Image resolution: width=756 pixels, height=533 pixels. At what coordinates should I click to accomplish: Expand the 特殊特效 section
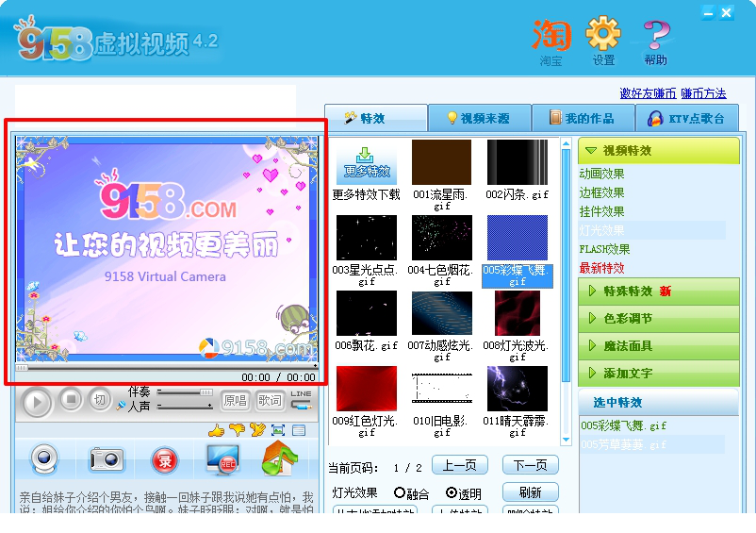pyautogui.click(x=659, y=291)
